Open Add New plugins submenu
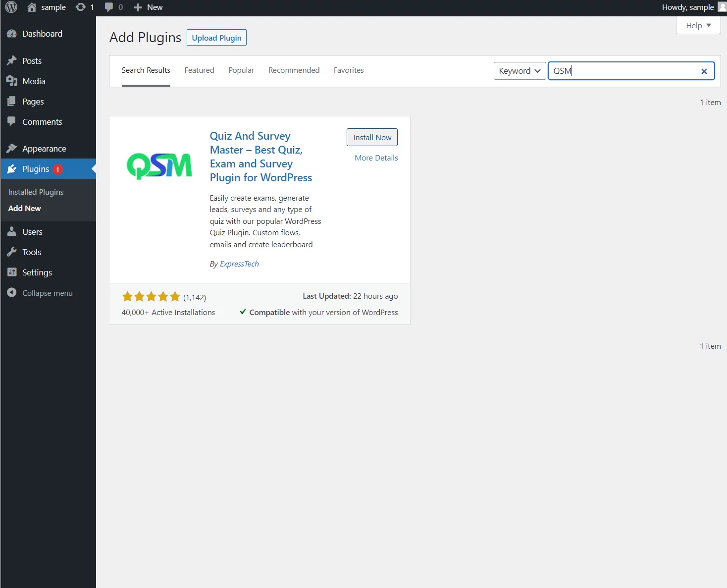This screenshot has width=727, height=588. point(24,209)
